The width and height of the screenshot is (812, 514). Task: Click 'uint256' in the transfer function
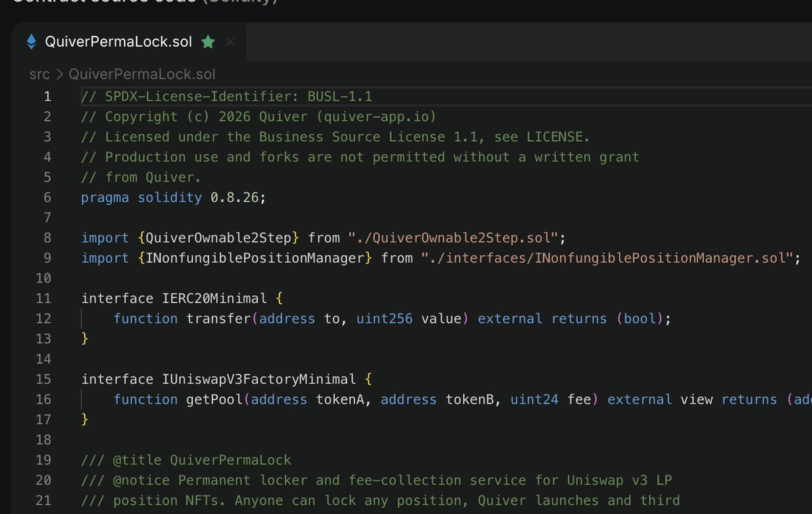point(384,319)
